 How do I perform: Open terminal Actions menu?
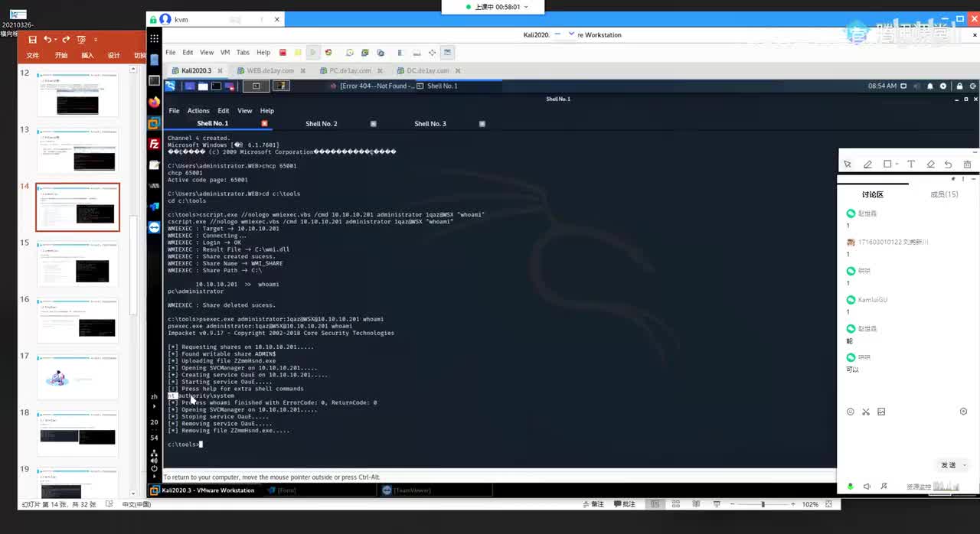coord(198,111)
